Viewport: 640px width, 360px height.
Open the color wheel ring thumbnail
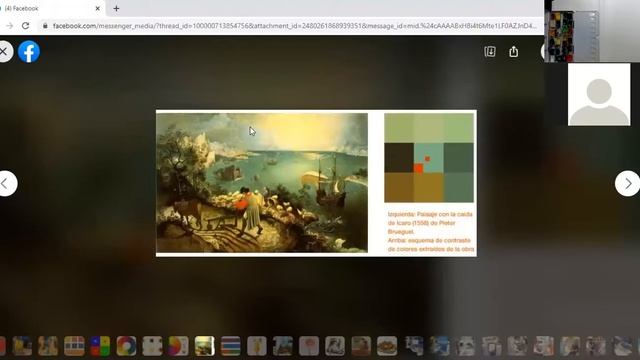point(126,346)
